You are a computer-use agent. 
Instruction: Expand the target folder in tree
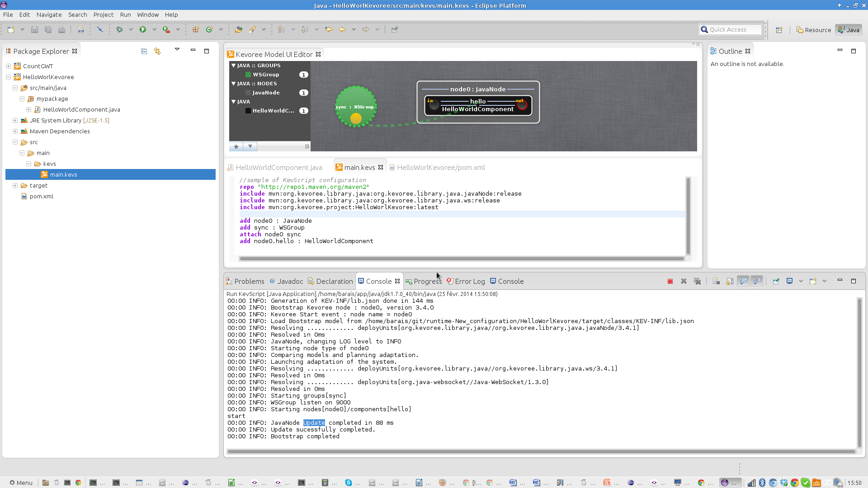(x=15, y=185)
